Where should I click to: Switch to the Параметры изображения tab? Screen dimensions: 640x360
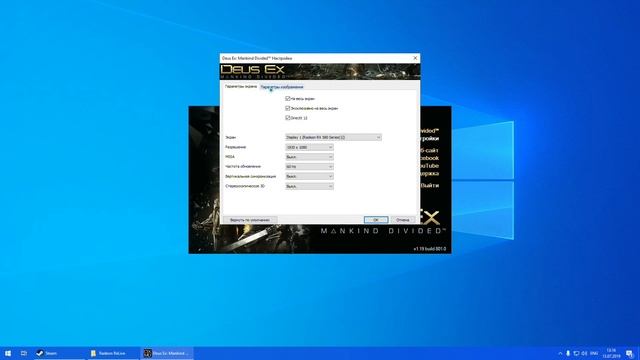point(282,87)
